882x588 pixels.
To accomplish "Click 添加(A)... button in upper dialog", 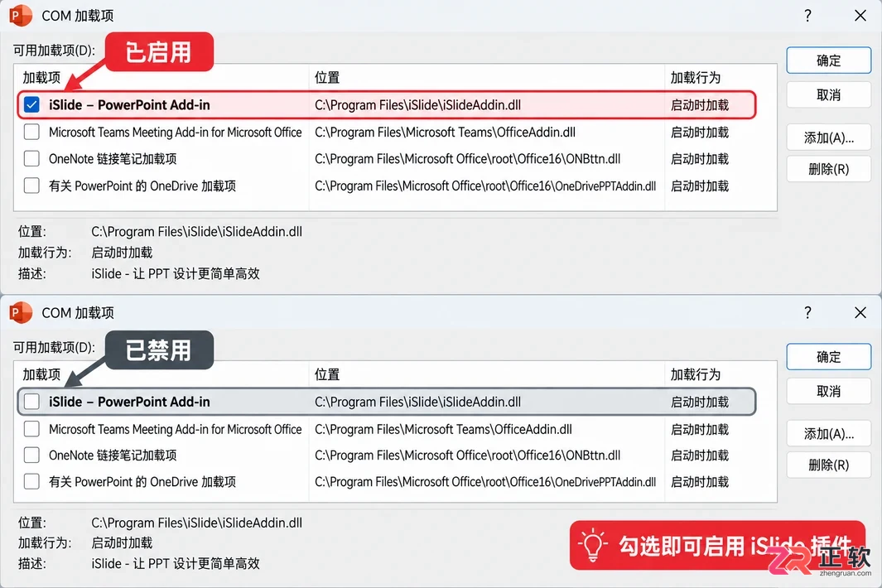I will pos(828,137).
